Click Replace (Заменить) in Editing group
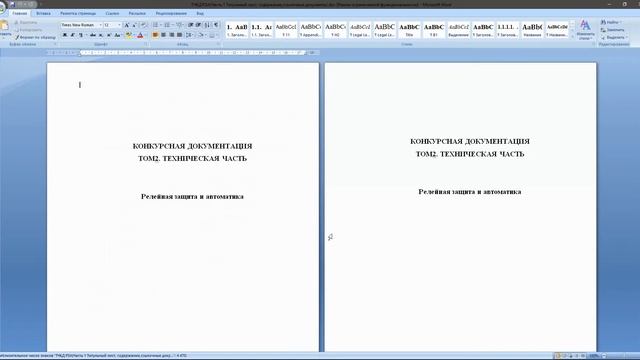Image resolution: width=640 pixels, height=360 pixels. click(x=613, y=30)
